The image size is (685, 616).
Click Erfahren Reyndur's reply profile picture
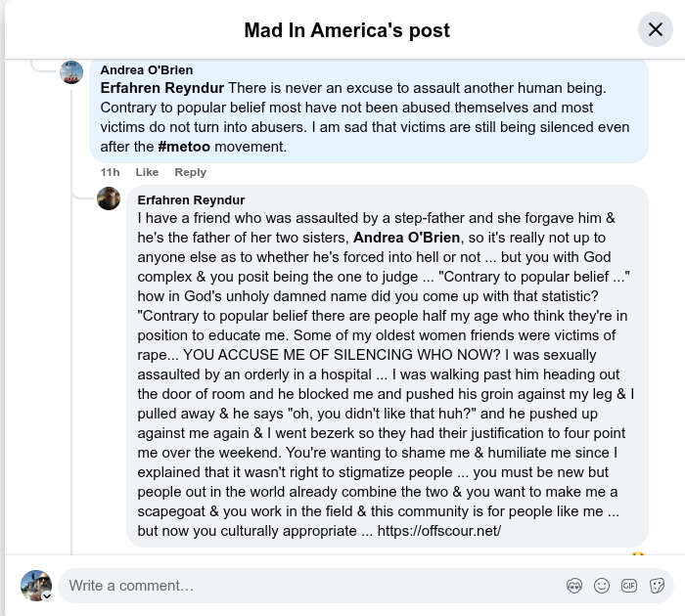click(109, 198)
